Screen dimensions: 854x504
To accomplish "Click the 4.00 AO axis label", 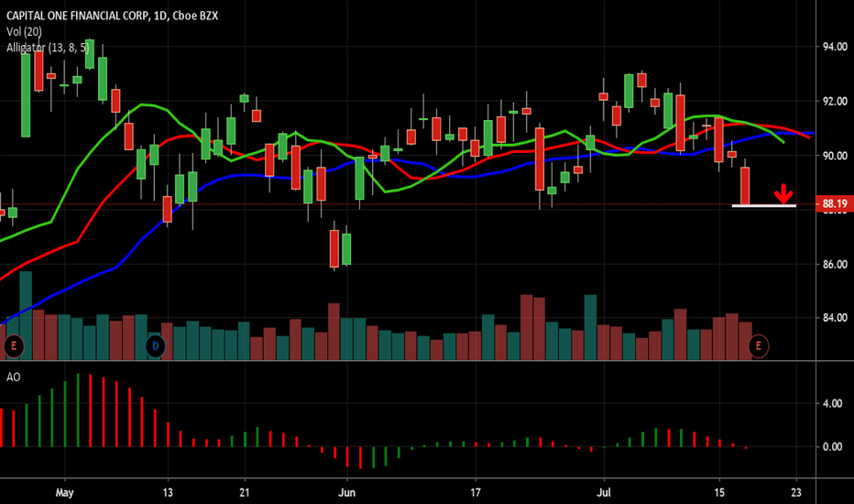I will pyautogui.click(x=833, y=404).
